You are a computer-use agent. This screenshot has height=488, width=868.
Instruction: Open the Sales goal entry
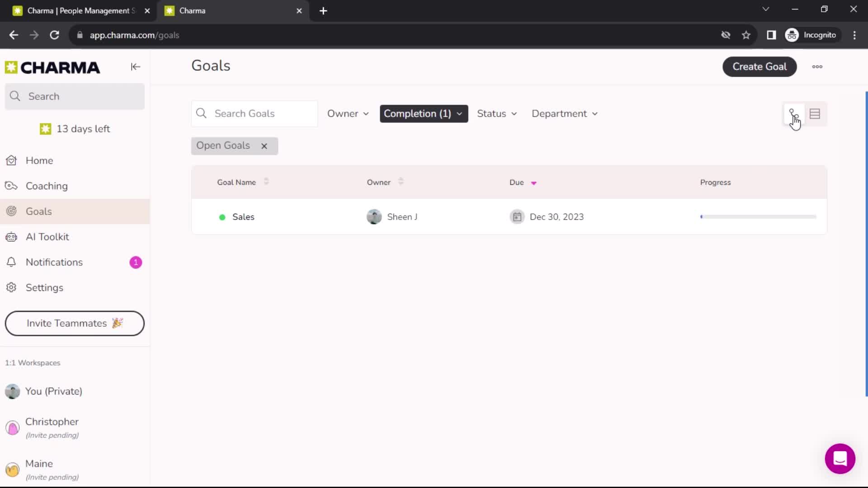pyautogui.click(x=243, y=216)
